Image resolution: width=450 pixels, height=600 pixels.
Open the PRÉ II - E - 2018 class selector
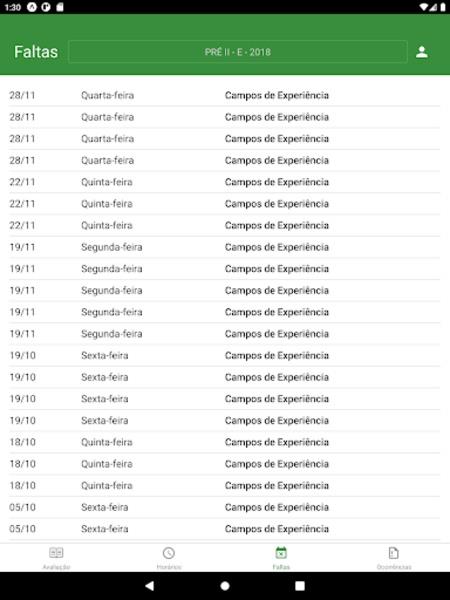[238, 52]
